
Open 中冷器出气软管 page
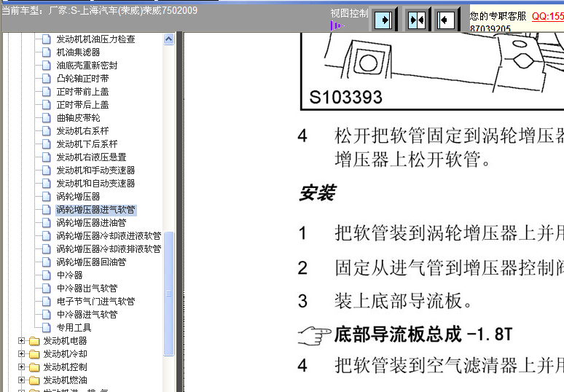(87, 289)
